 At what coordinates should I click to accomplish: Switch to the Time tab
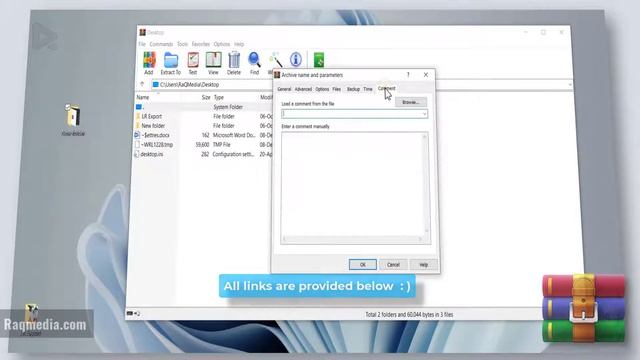coord(368,89)
